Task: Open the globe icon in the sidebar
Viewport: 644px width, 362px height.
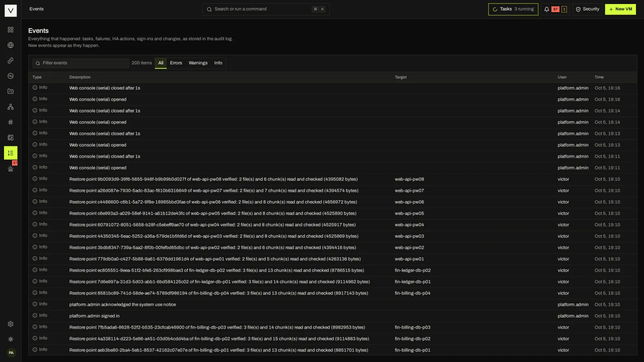Action: click(10, 45)
